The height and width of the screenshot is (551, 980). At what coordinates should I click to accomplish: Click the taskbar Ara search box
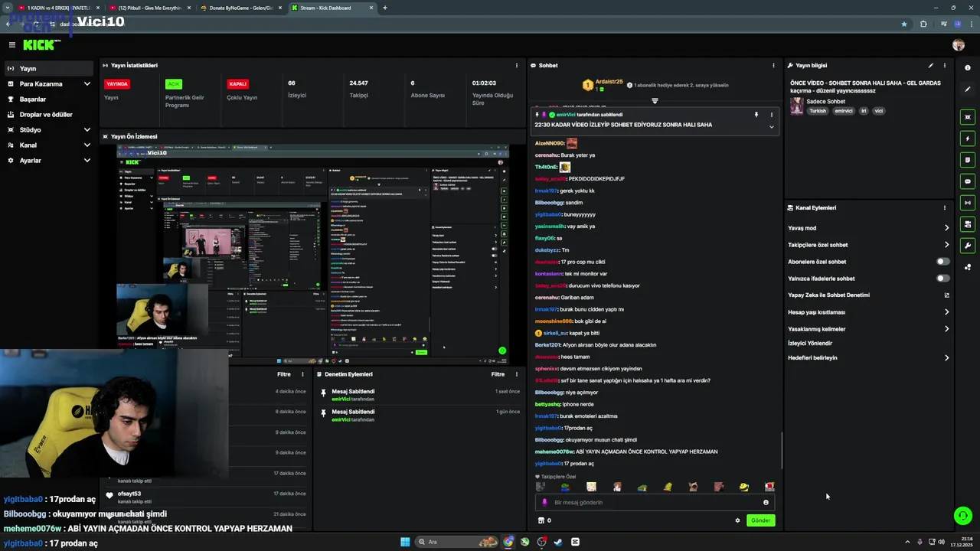(456, 542)
